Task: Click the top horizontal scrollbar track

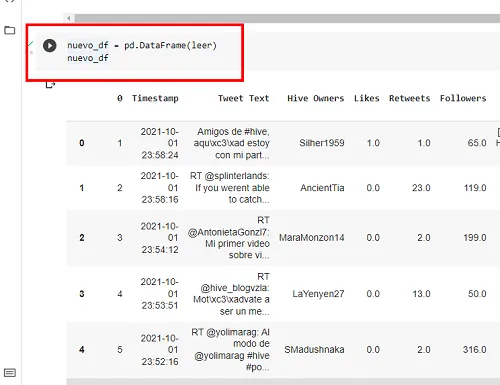Action: click(x=287, y=18)
